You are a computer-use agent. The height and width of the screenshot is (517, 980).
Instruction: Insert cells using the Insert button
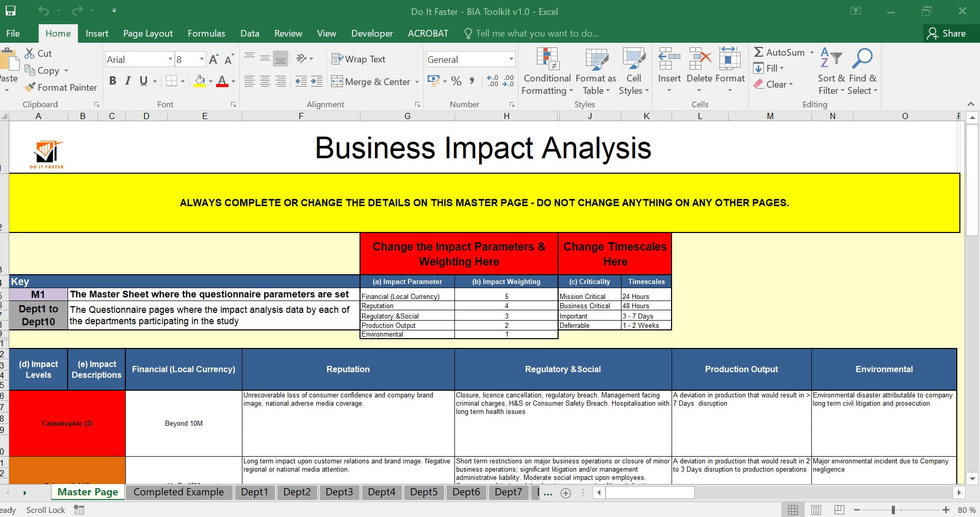click(669, 71)
